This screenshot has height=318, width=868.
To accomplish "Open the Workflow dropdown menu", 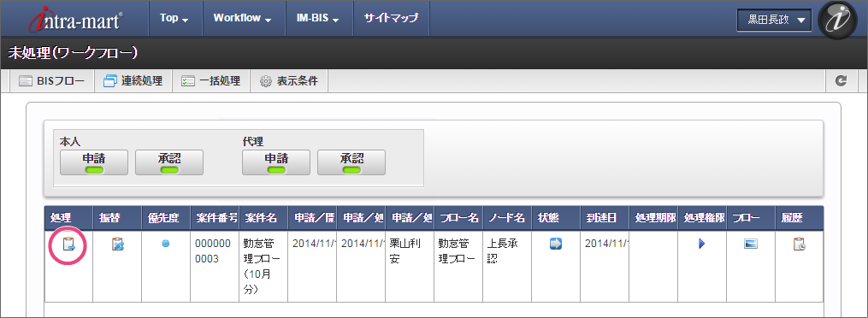I will (243, 18).
